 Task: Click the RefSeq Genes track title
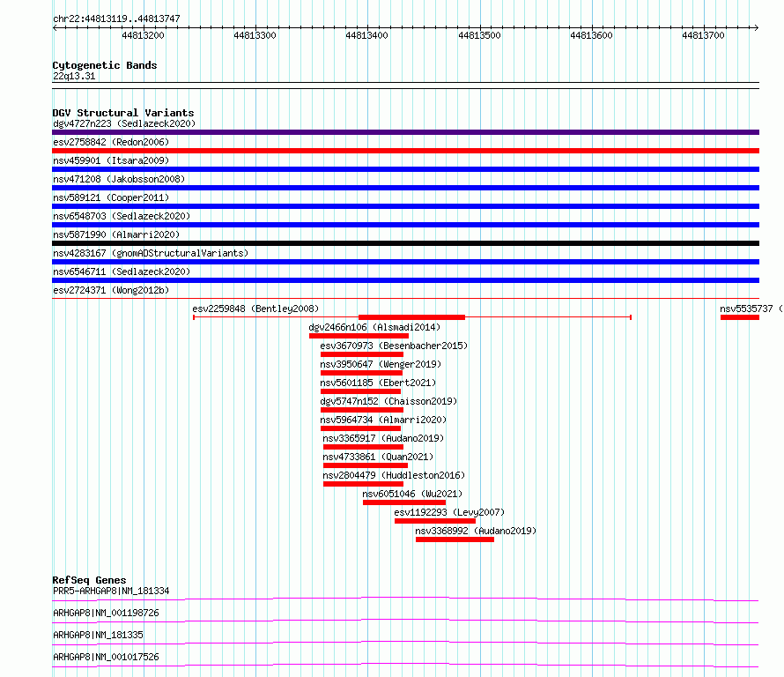(x=89, y=580)
